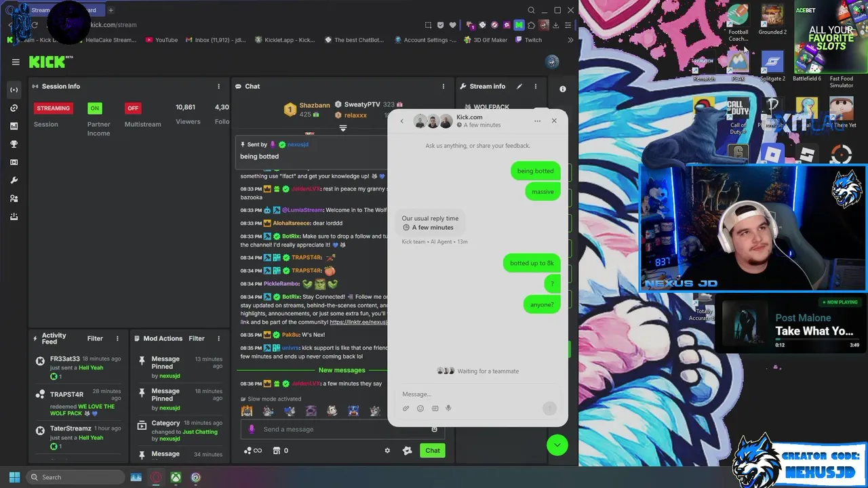Open browser downloads icon

pyautogui.click(x=555, y=25)
